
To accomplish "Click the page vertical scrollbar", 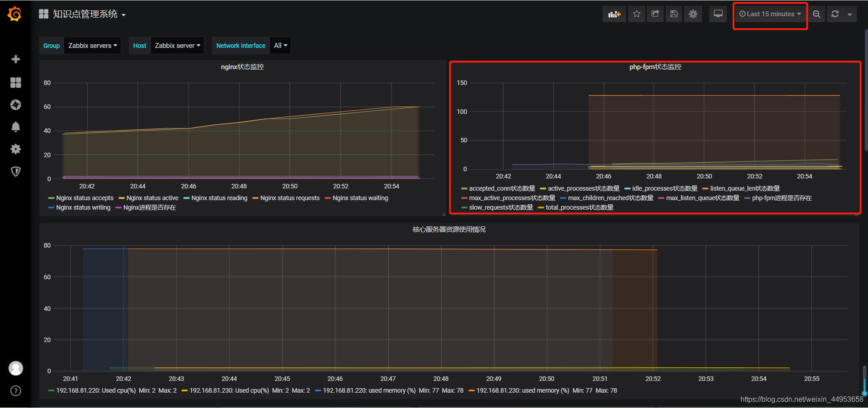I will click(865, 90).
